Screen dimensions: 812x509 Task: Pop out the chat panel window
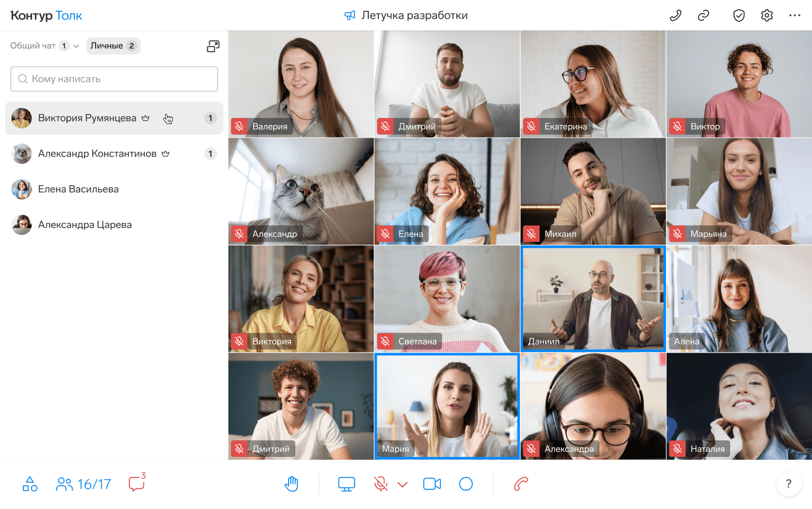coord(213,46)
